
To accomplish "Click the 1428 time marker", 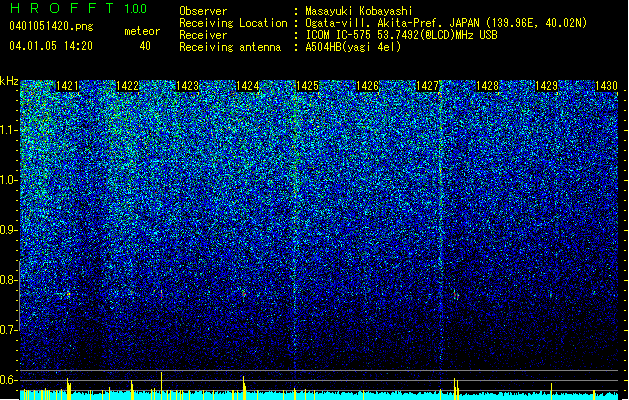I will [x=487, y=86].
